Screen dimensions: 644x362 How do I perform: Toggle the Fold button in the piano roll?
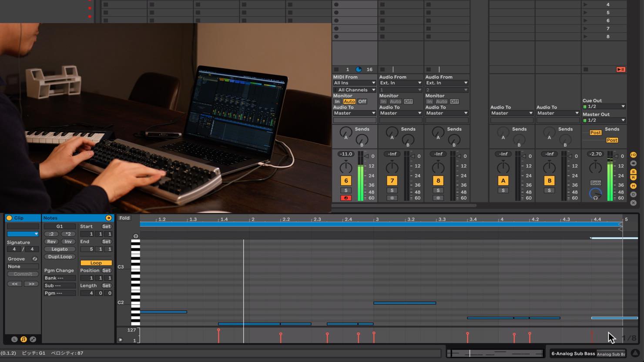click(124, 218)
